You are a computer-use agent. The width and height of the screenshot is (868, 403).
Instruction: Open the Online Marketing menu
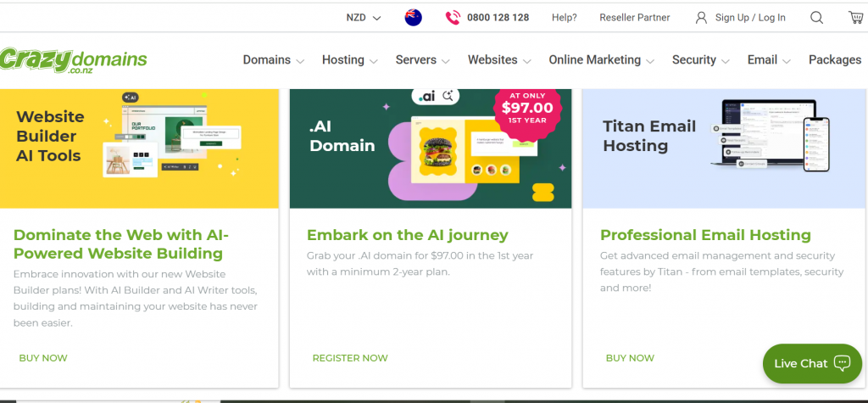(594, 60)
